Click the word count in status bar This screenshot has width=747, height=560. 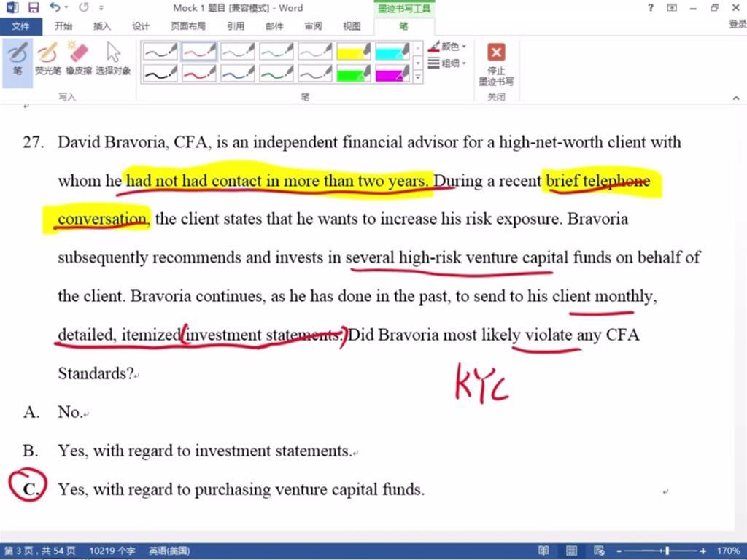112,551
